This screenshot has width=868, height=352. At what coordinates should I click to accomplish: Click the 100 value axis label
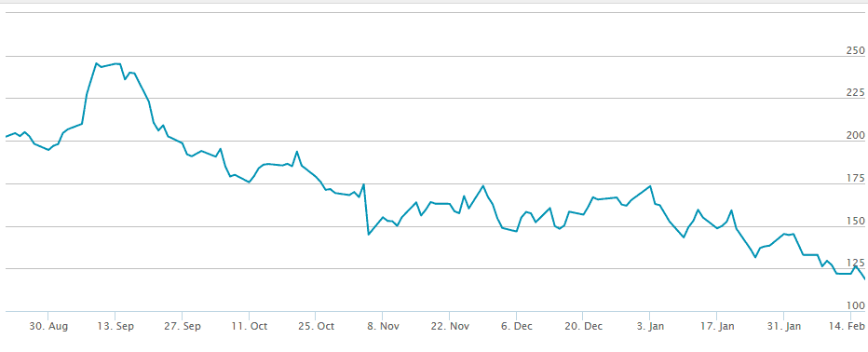pos(856,305)
